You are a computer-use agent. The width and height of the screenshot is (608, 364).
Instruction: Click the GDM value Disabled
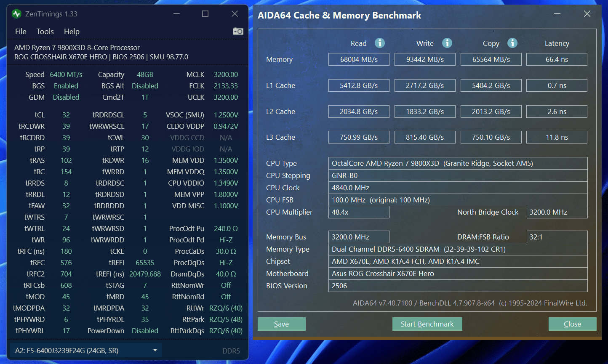66,97
